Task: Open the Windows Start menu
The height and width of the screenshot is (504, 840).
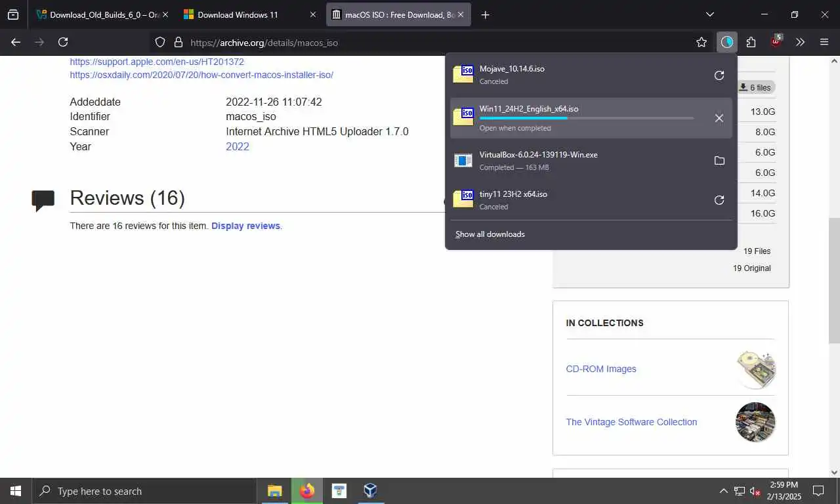Action: point(16,491)
